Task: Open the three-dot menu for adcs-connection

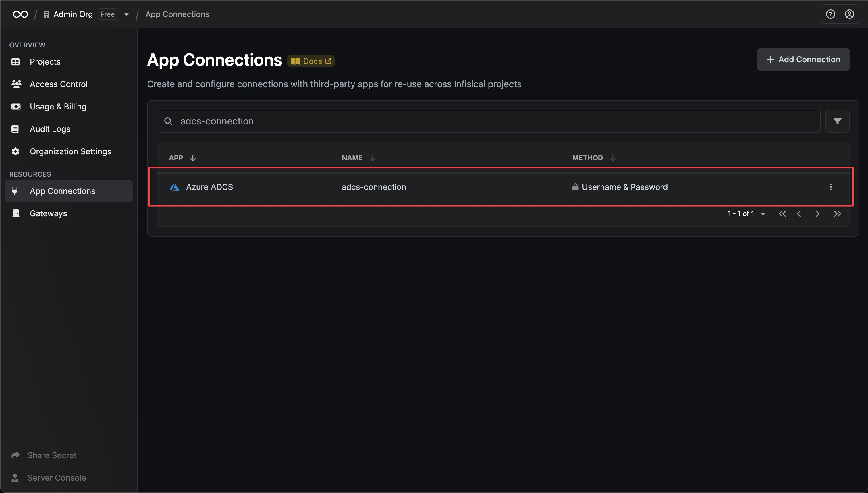Action: pos(830,187)
